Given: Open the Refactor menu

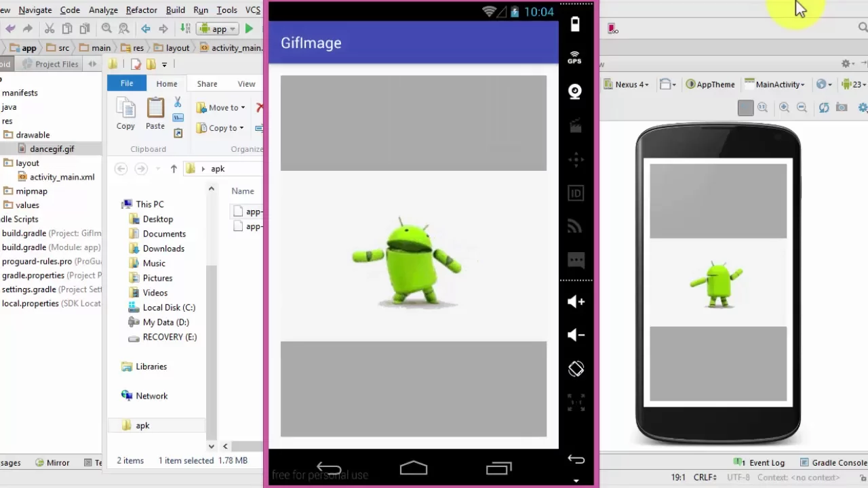Looking at the screenshot, I should [142, 9].
